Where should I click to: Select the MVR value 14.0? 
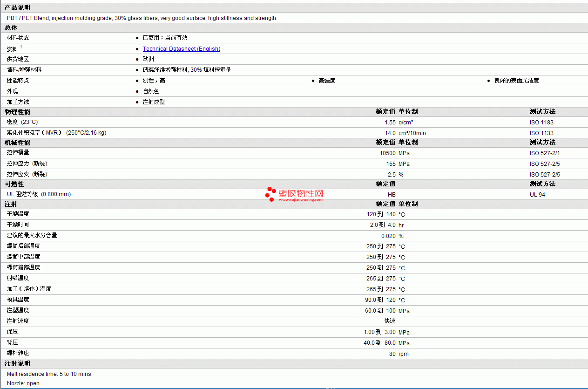pyautogui.click(x=390, y=133)
